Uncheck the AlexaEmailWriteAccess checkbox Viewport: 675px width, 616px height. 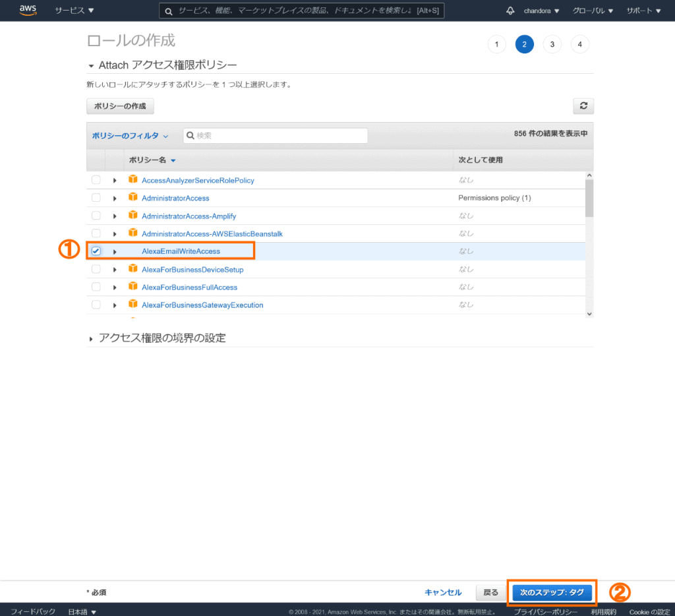[96, 251]
